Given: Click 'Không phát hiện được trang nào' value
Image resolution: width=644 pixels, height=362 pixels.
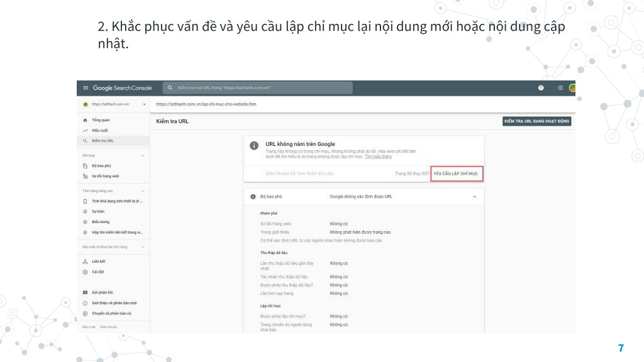Looking at the screenshot, I should [360, 233].
